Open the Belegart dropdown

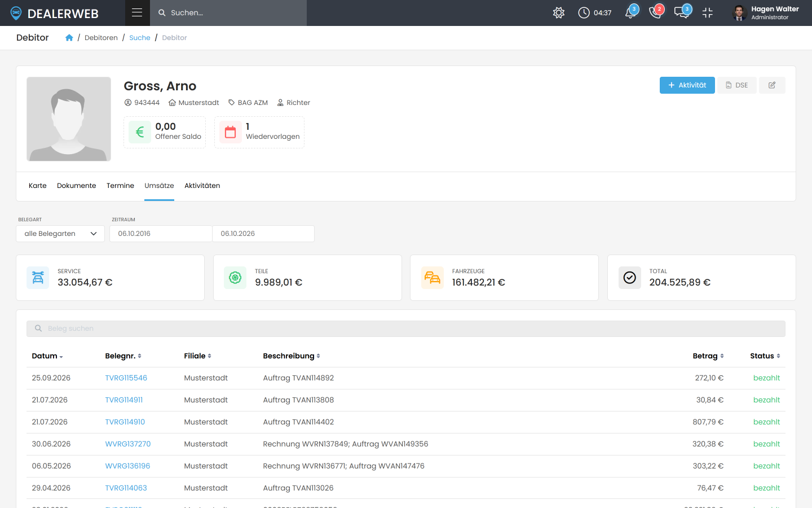[x=60, y=234]
